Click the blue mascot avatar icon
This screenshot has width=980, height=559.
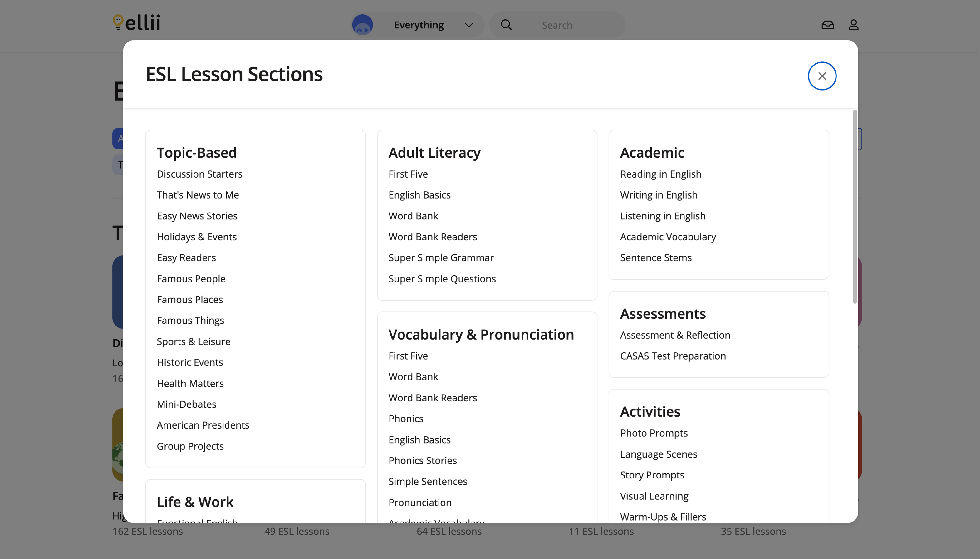(363, 25)
